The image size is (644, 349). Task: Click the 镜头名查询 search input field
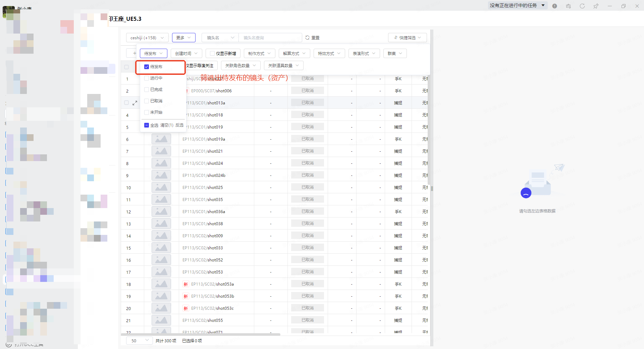coord(270,38)
